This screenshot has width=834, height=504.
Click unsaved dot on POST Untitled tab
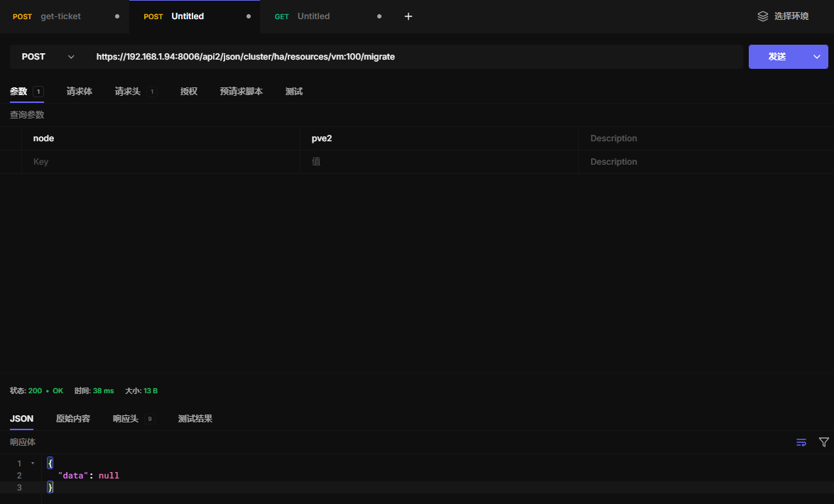(x=248, y=16)
